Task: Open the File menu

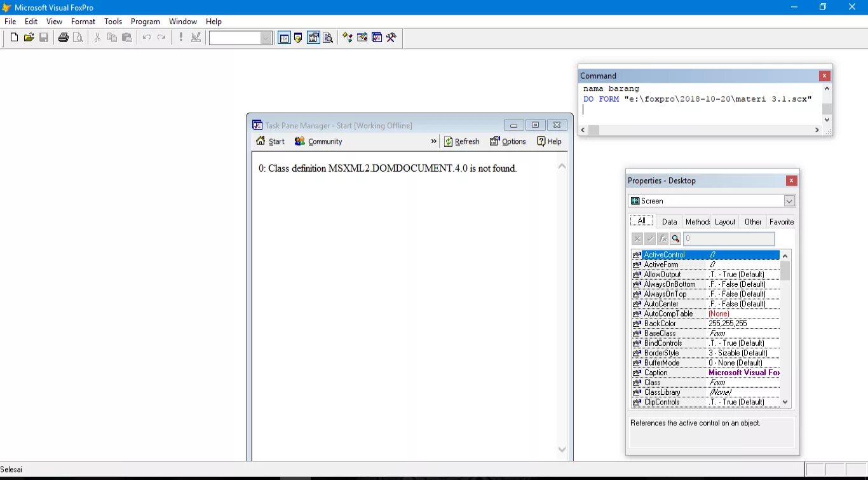Action: (10, 22)
